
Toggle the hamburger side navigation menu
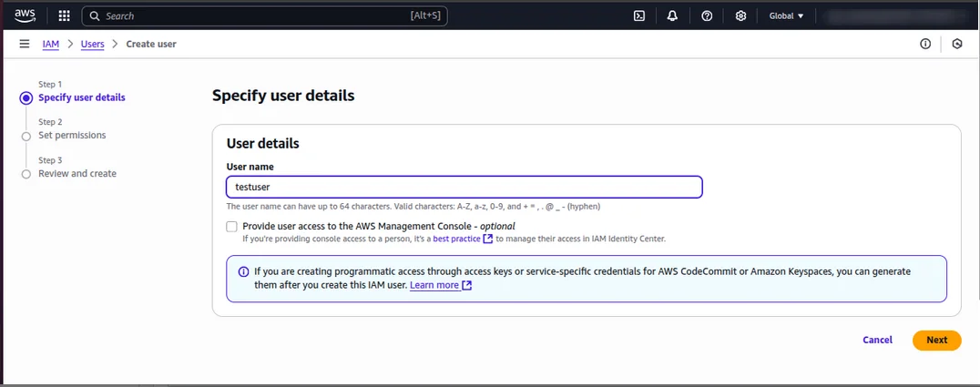pyautogui.click(x=24, y=44)
